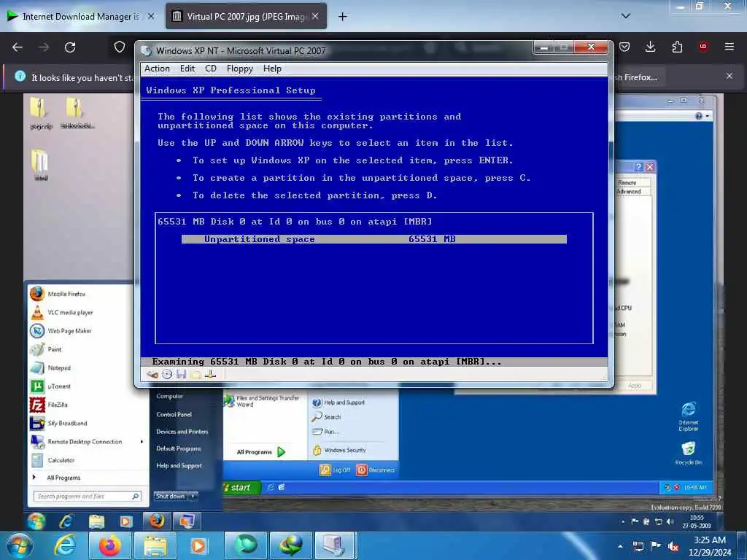Open Windows Security in the XP start menu
Viewport: 747px width, 560px height.
pyautogui.click(x=339, y=450)
